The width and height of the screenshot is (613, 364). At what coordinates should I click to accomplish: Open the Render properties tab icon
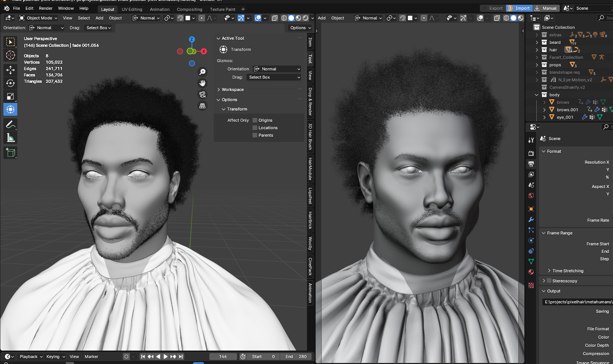pyautogui.click(x=531, y=153)
